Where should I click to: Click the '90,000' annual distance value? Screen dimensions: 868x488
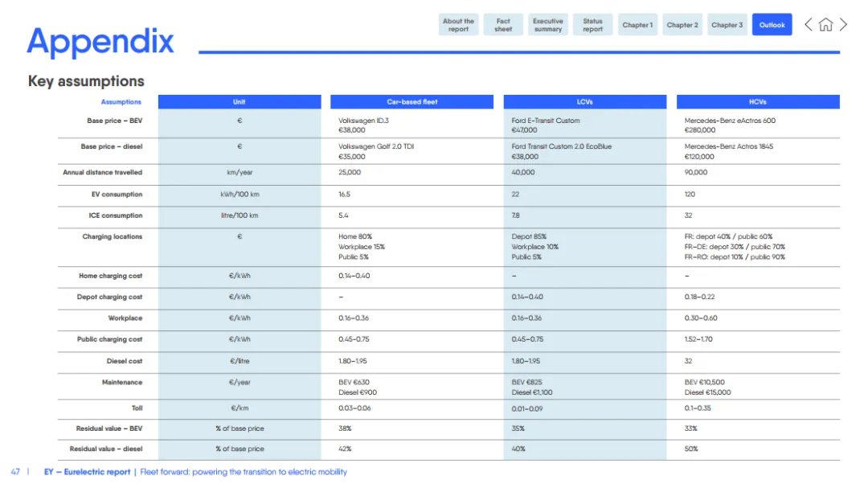pos(696,173)
